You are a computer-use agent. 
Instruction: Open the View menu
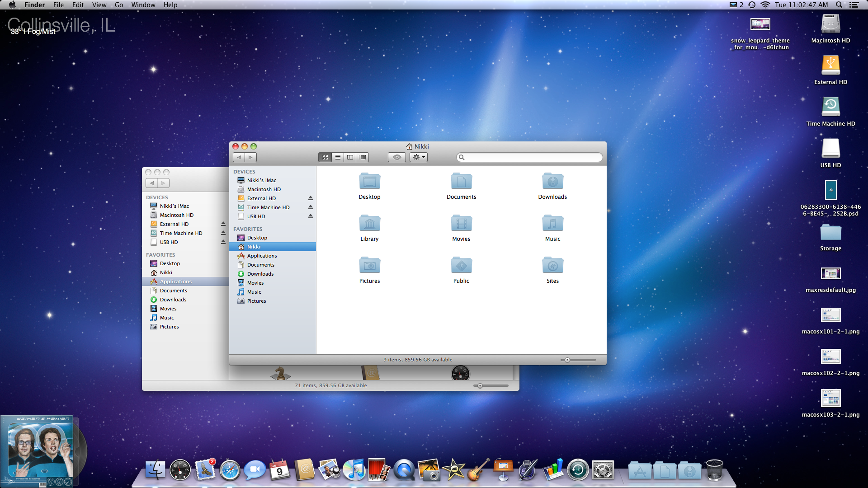tap(99, 5)
